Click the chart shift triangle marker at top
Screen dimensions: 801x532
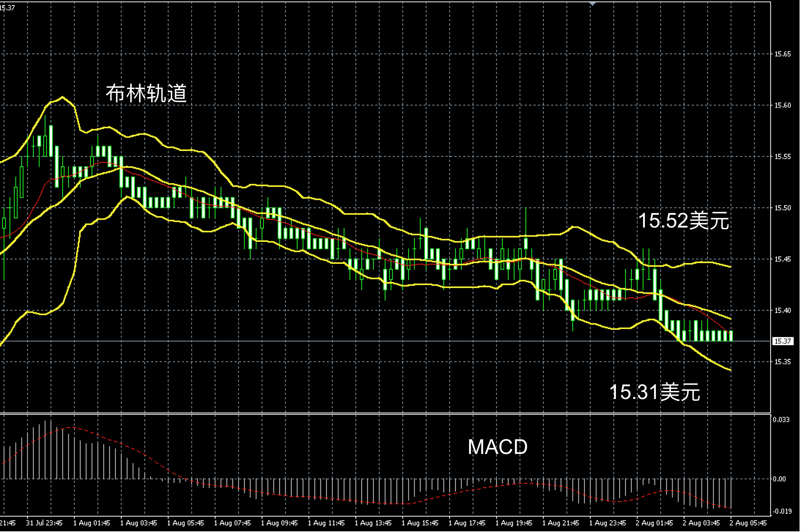(593, 3)
